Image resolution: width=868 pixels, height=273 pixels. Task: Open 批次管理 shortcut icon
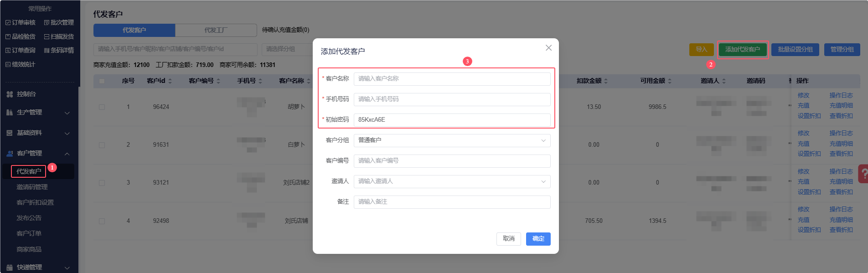click(x=46, y=22)
